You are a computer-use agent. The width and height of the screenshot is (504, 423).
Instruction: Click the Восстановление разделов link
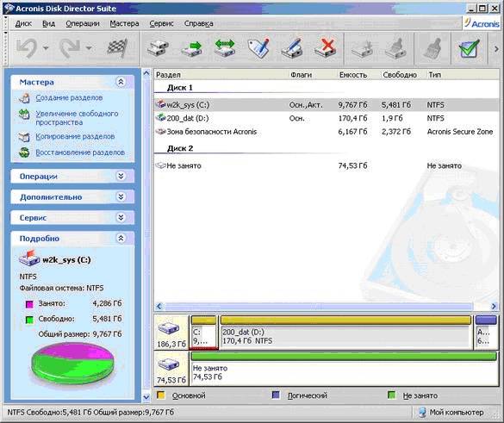(80, 152)
